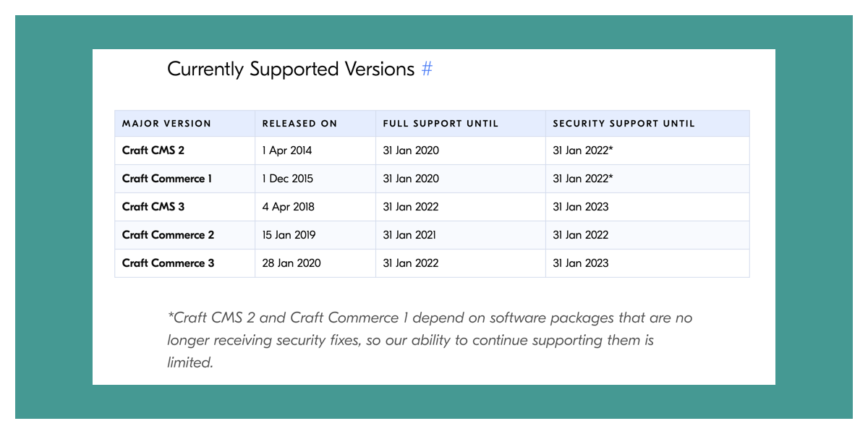The width and height of the screenshot is (868, 434).
Task: Click the 1 Dec 2015 release date
Action: coord(288,179)
